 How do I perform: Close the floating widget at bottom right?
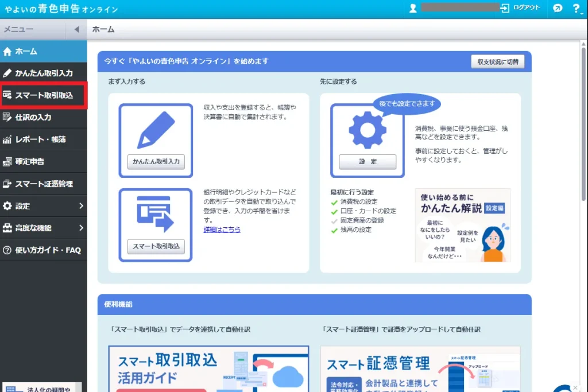[x=575, y=388]
